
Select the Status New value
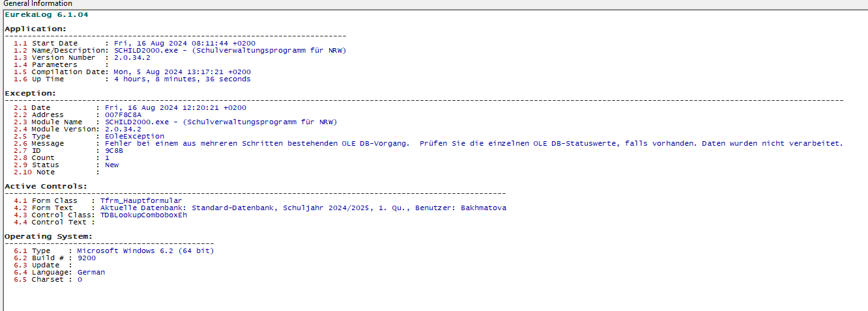pos(112,165)
